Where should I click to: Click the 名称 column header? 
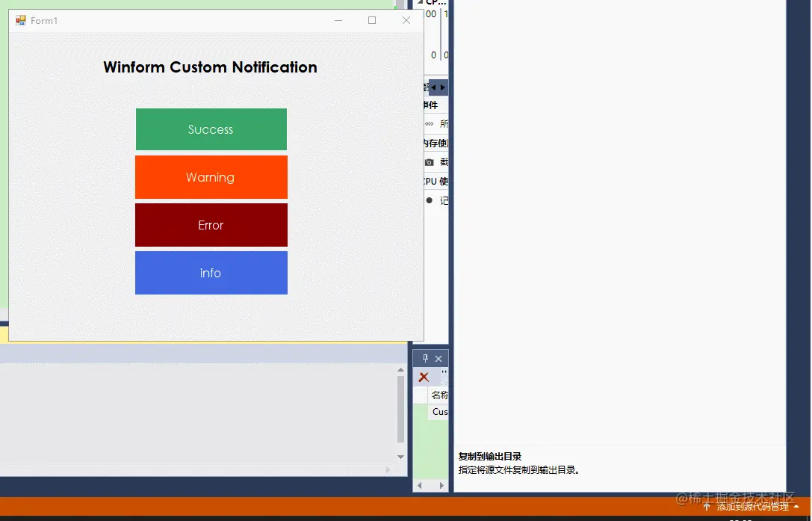tap(438, 395)
